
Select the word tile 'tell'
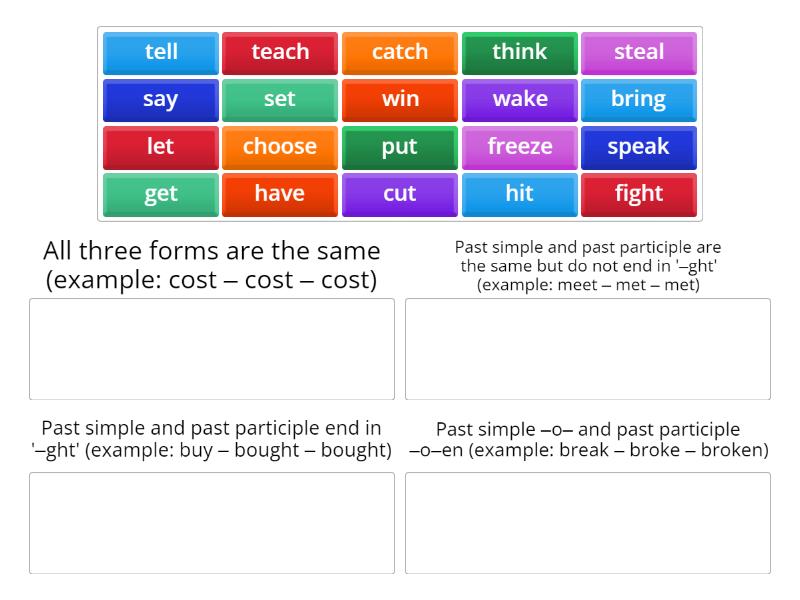160,52
